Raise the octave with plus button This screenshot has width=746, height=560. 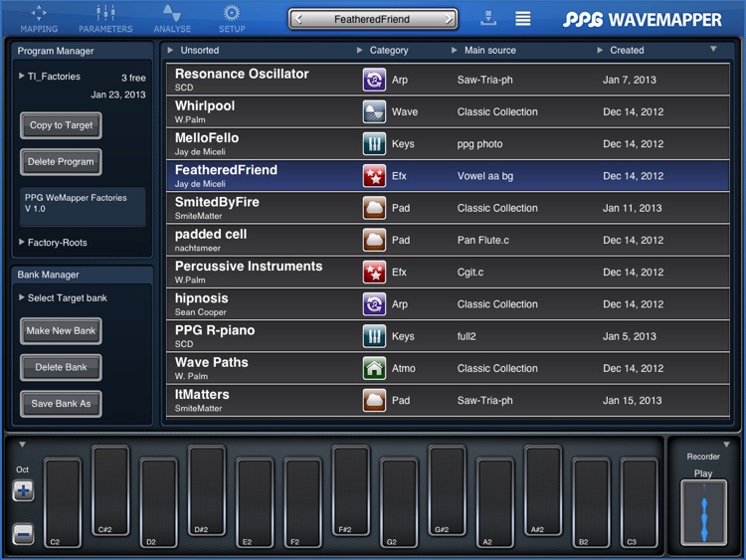[x=23, y=490]
